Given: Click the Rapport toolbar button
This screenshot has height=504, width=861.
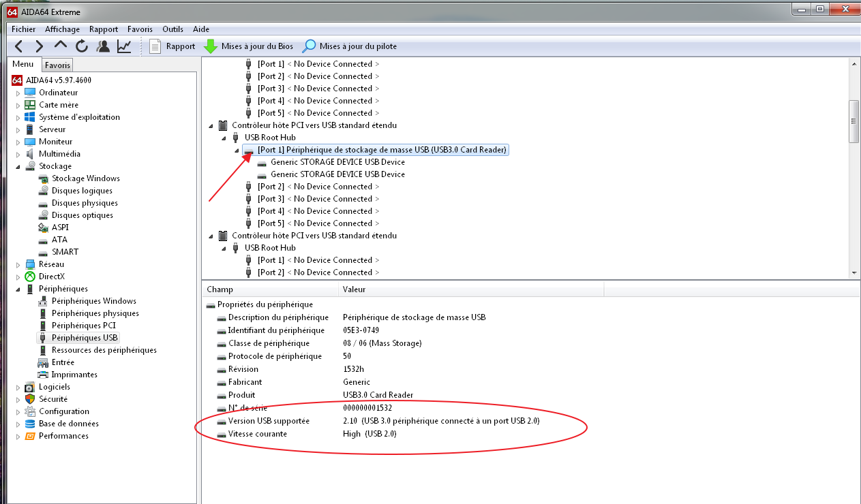Looking at the screenshot, I should (x=172, y=46).
